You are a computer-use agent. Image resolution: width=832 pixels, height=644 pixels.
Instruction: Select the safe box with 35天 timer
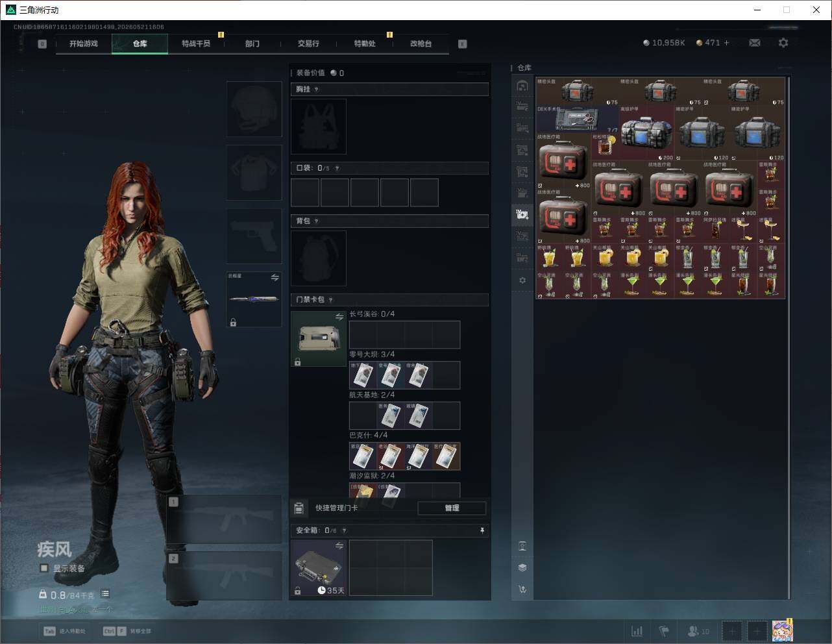tap(319, 568)
